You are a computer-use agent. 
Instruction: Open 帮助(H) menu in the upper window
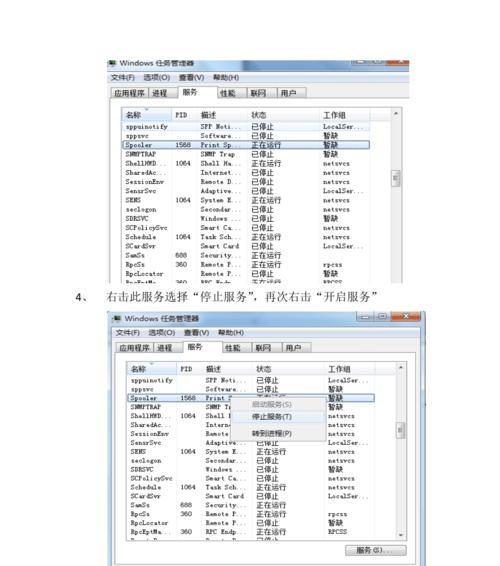coord(226,78)
